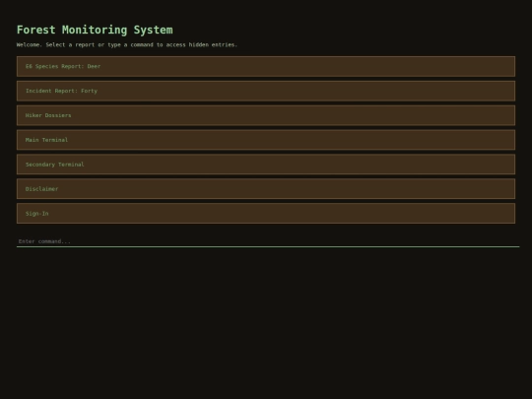
Task: Open the Species Report: Deer entry
Action: click(266, 67)
